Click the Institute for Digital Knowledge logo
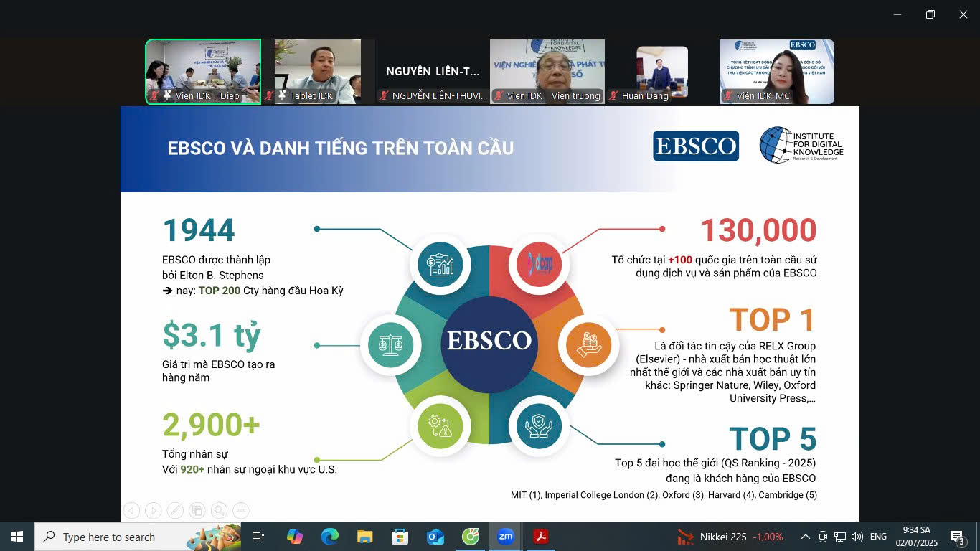Viewport: 980px width, 551px height. pyautogui.click(x=801, y=145)
